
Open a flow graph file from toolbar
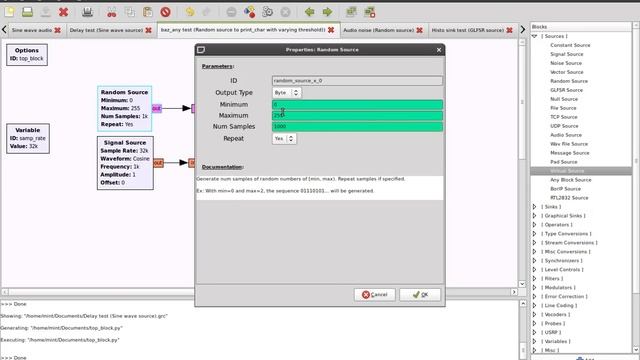point(27,12)
